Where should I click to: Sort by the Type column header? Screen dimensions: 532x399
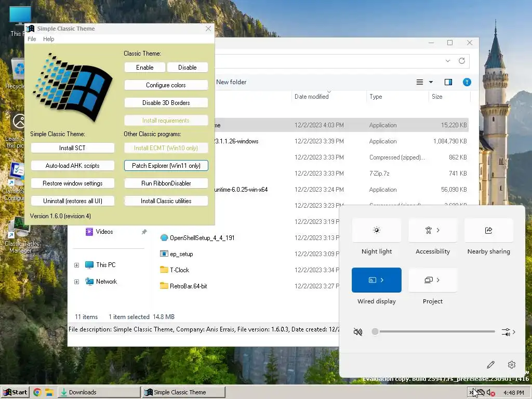[397, 96]
